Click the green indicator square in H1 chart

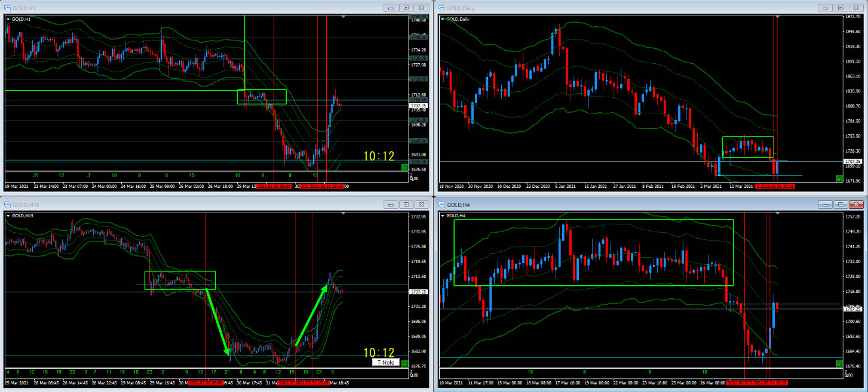tap(404, 168)
